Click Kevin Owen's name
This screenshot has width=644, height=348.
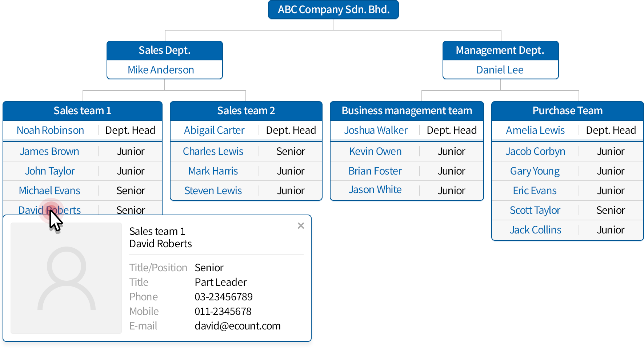(375, 151)
